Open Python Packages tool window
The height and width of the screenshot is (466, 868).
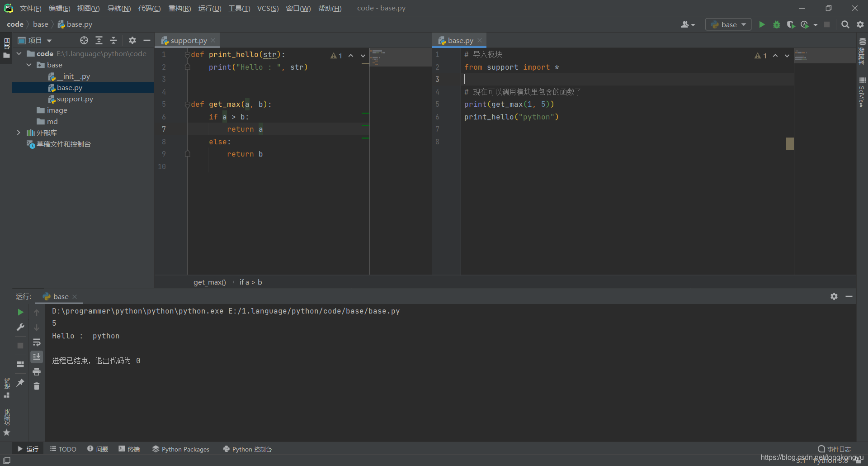tap(181, 449)
